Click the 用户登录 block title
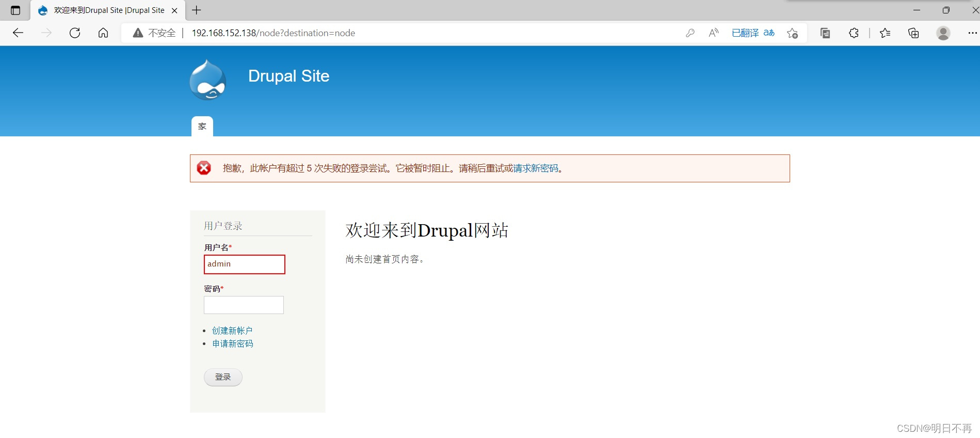Viewport: 980px width, 438px height. (x=223, y=226)
